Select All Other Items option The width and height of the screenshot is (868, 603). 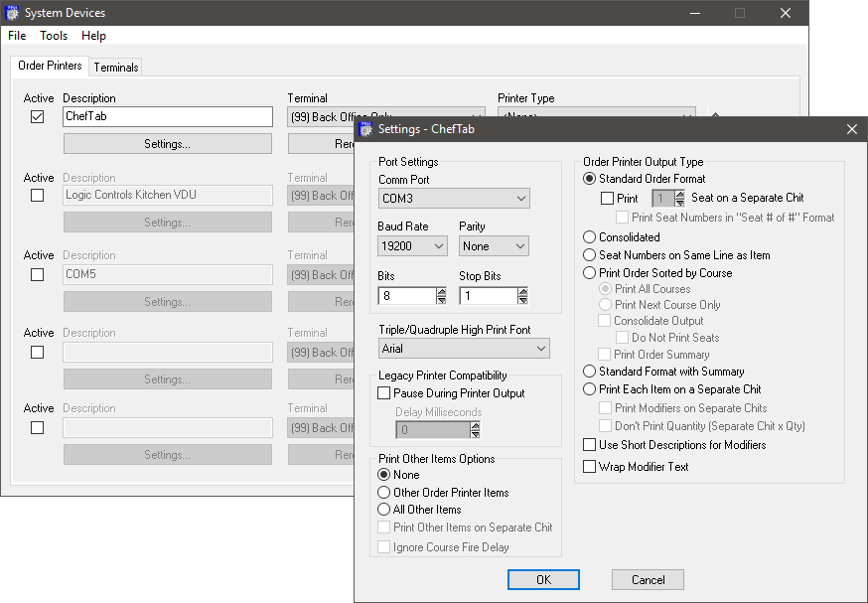coord(383,510)
